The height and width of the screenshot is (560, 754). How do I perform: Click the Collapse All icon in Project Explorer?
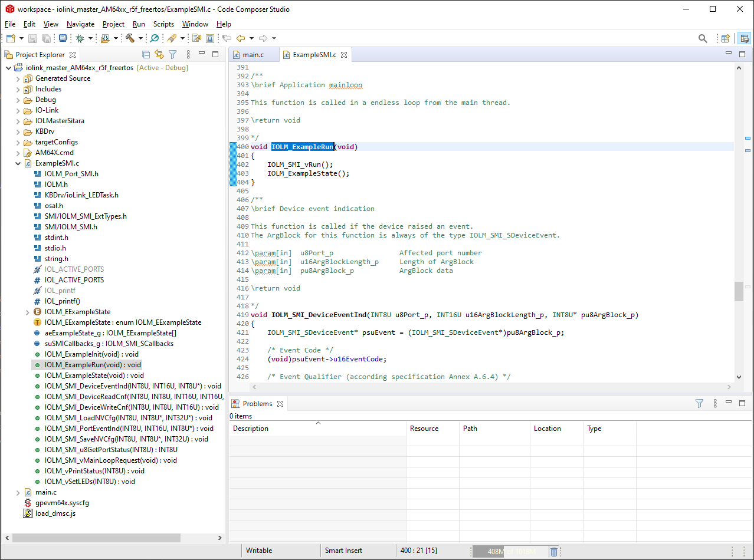(x=146, y=55)
